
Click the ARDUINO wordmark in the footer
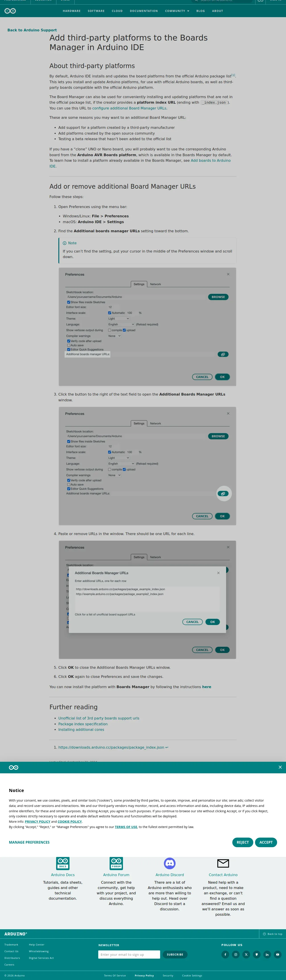16,934
